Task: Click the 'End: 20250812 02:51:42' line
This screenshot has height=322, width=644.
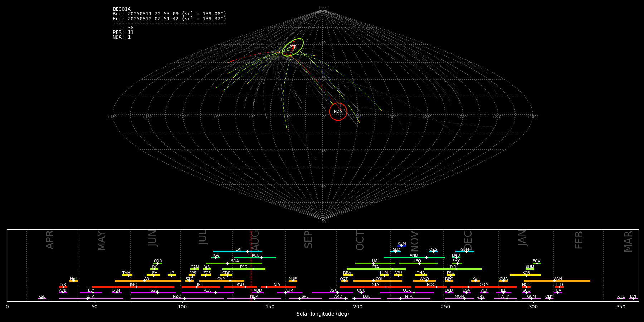Action: pyautogui.click(x=170, y=19)
